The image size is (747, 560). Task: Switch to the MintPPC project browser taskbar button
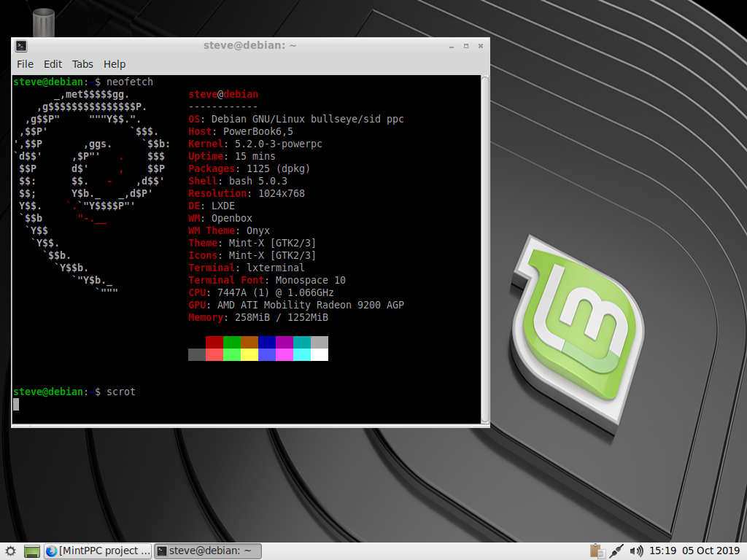[x=98, y=551]
